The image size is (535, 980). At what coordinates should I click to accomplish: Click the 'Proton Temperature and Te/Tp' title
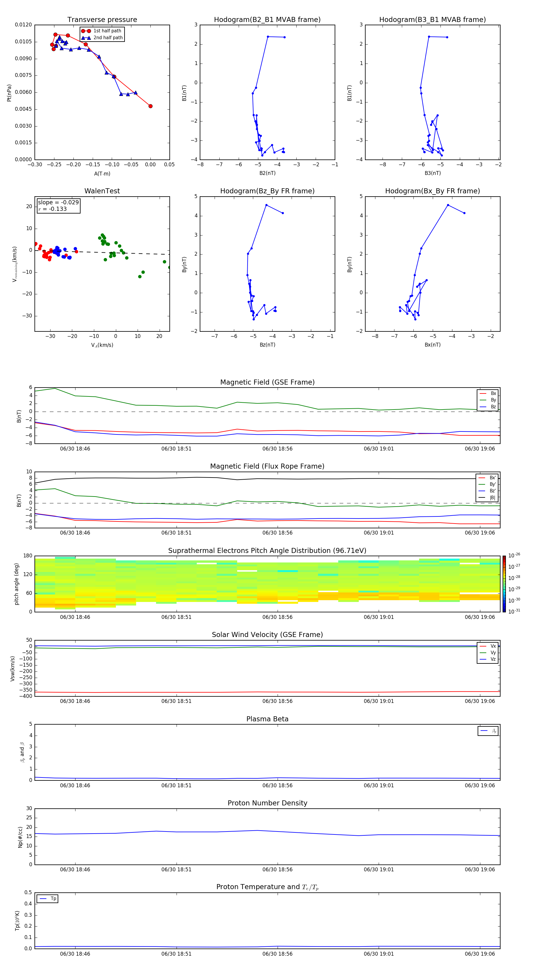pyautogui.click(x=267, y=887)
